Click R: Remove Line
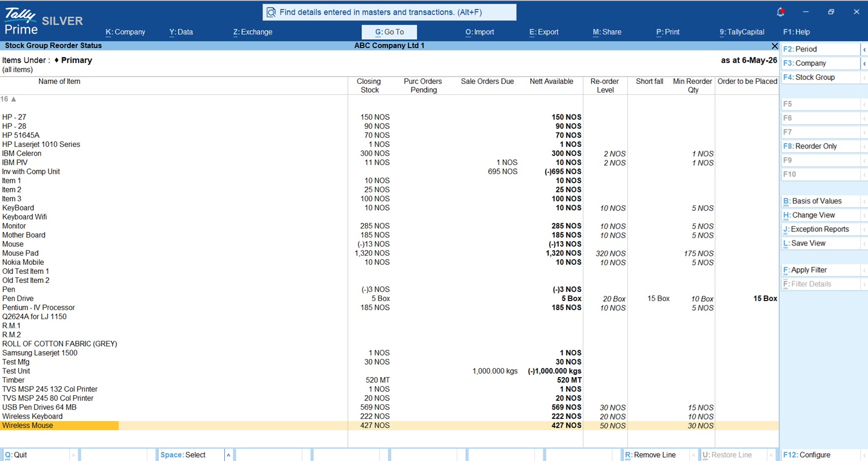The image size is (868, 461). pyautogui.click(x=656, y=455)
